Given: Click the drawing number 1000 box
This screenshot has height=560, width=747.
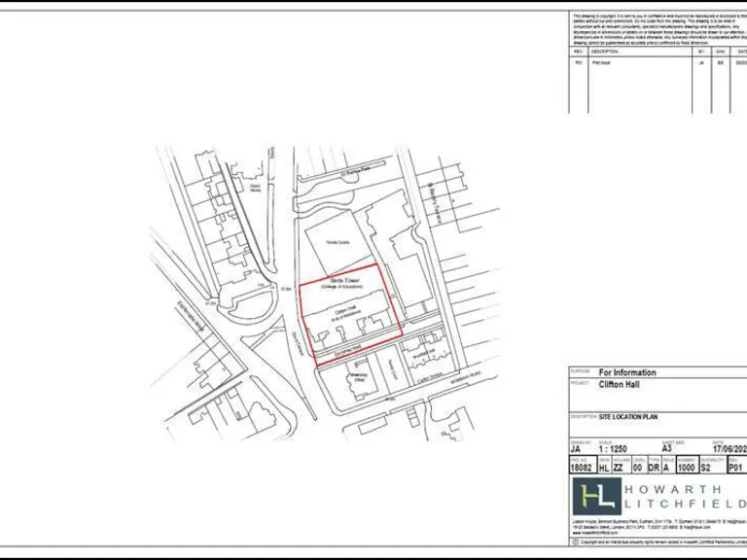Looking at the screenshot, I should click(x=687, y=468).
